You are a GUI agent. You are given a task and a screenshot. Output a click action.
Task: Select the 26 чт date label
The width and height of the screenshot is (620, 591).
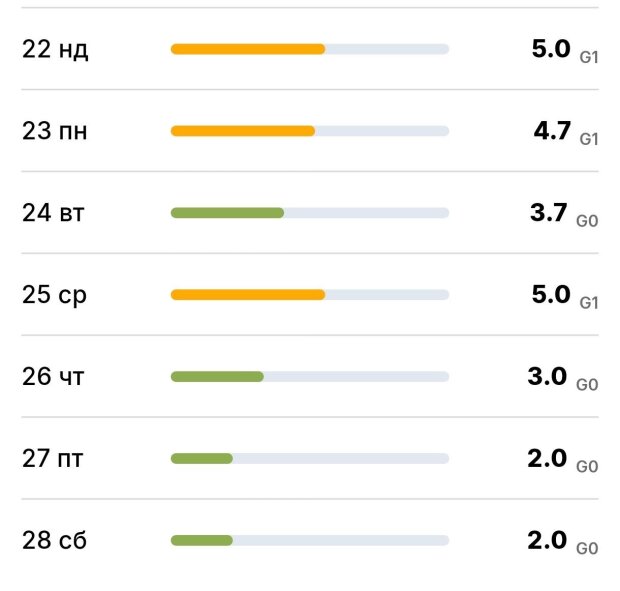[54, 377]
